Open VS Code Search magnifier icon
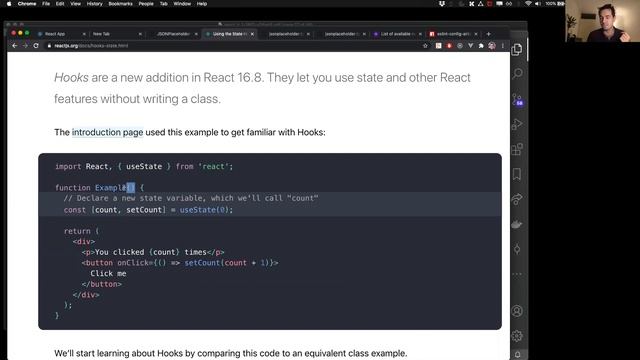Image resolution: width=640 pixels, height=360 pixels. coord(517,73)
